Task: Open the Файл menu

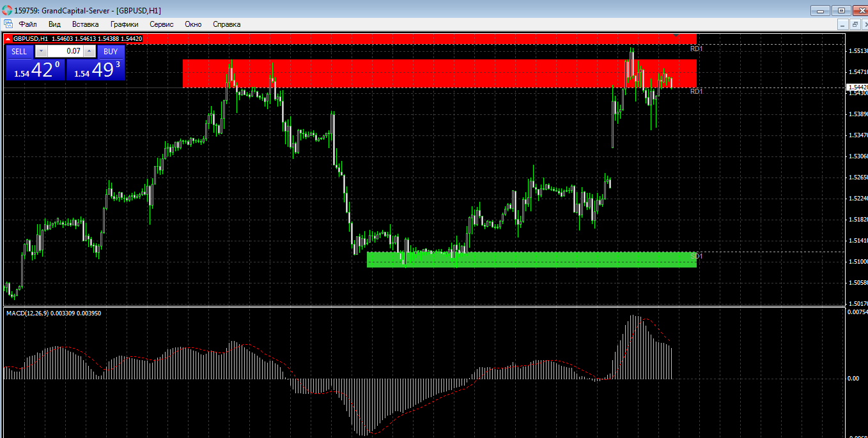Action: (27, 24)
